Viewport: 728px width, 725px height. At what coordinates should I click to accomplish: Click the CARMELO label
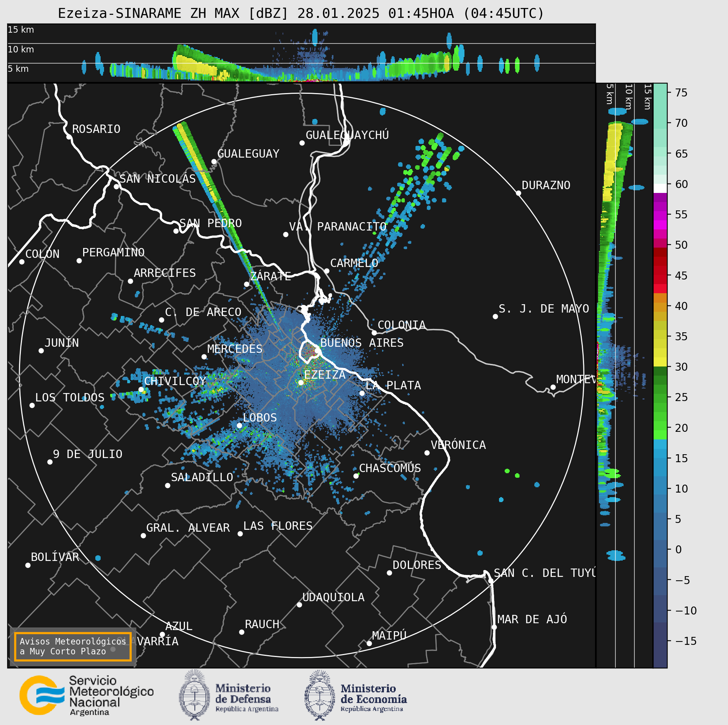click(354, 263)
